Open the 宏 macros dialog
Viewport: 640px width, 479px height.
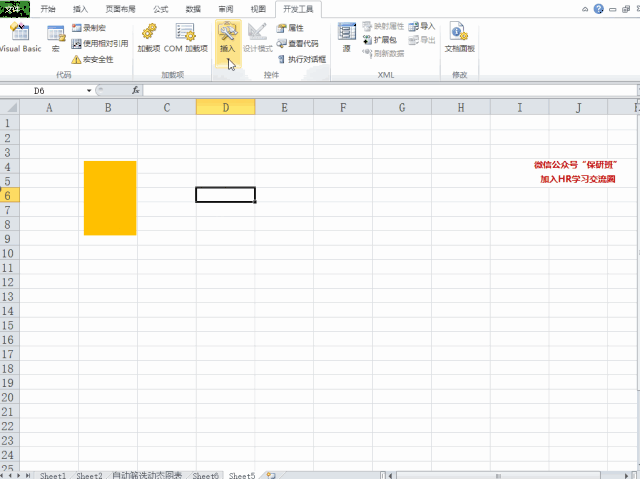pyautogui.click(x=56, y=39)
